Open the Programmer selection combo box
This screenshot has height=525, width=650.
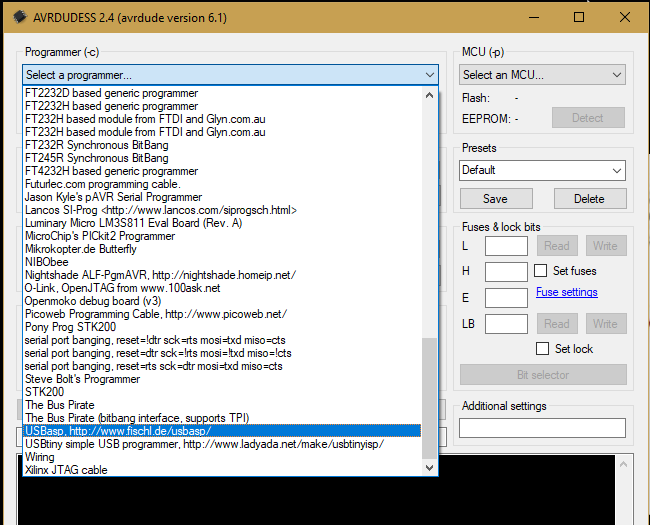[x=230, y=75]
